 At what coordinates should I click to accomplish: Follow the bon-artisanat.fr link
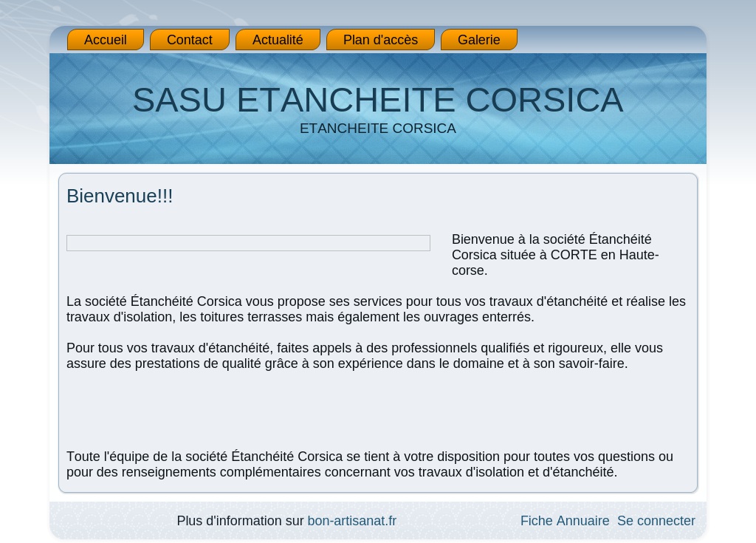click(352, 521)
